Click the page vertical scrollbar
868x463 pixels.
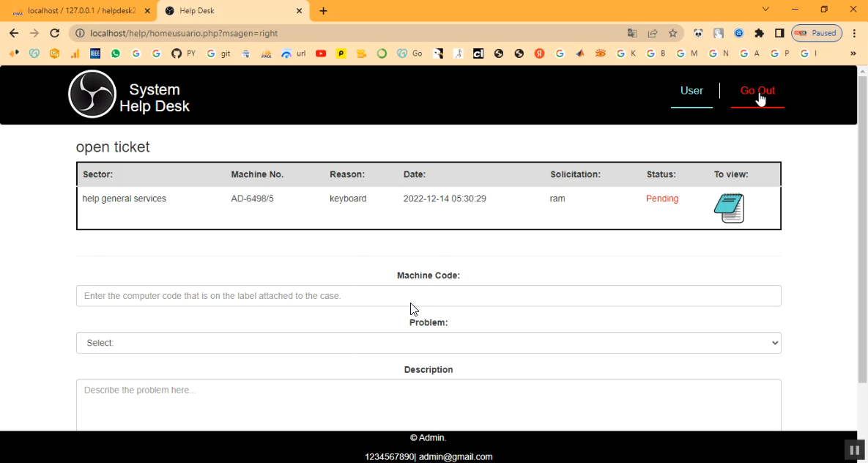(862, 230)
